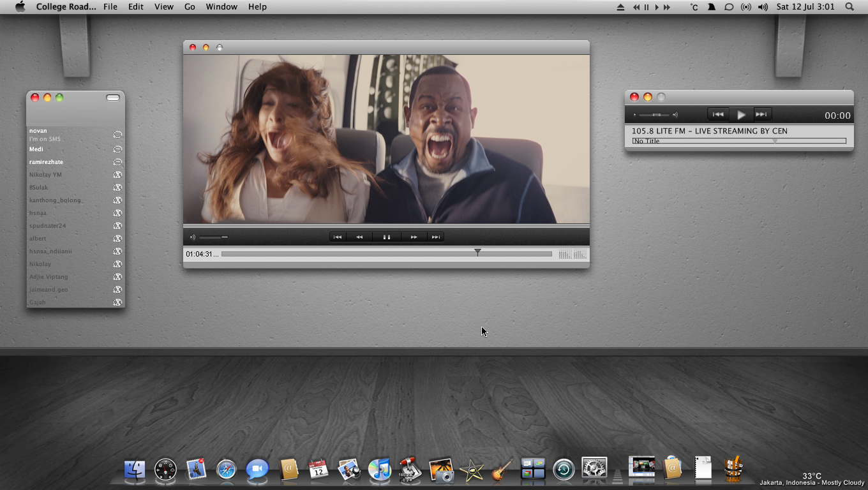Image resolution: width=868 pixels, height=490 pixels.
Task: Adjust the radio player volume slider
Action: (x=654, y=115)
